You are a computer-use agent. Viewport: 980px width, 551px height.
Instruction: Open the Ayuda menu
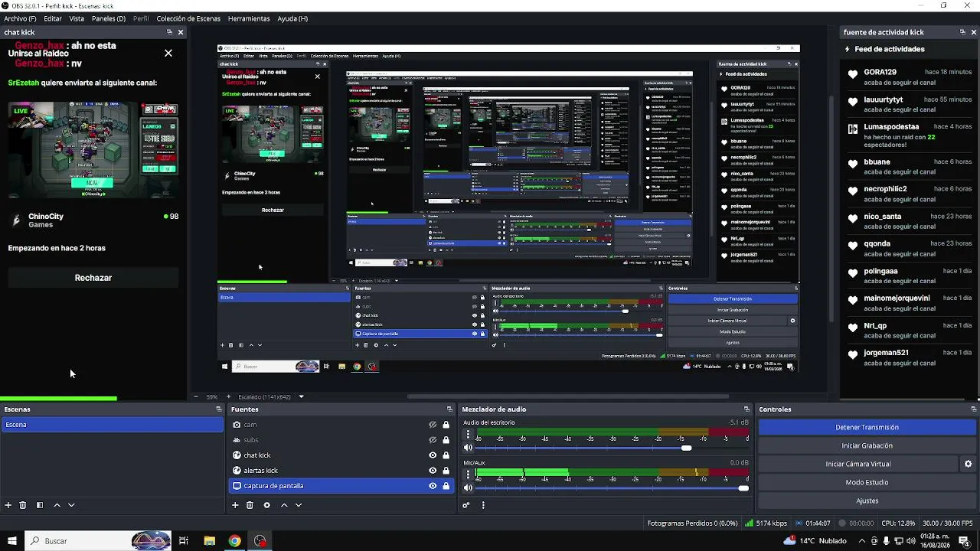pos(292,18)
